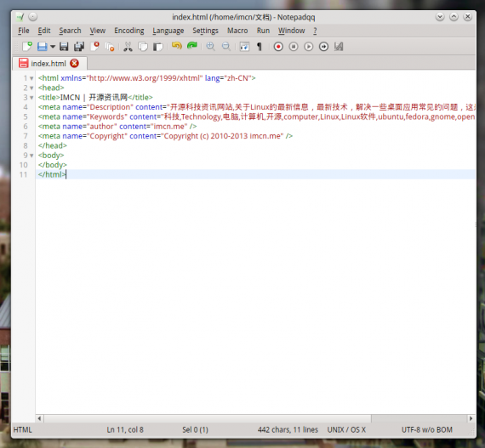This screenshot has width=485, height=448.
Task: Click the Undo arrow icon
Action: point(177,46)
